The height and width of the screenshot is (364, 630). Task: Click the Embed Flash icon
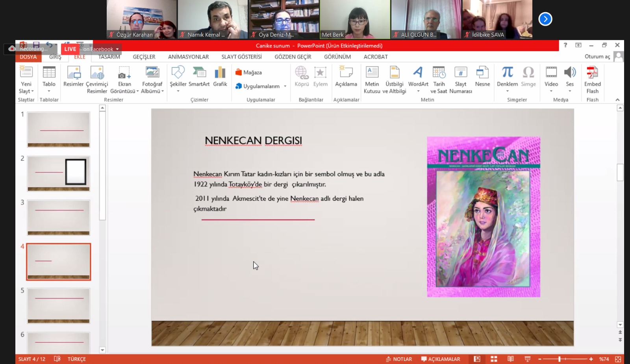tap(593, 80)
